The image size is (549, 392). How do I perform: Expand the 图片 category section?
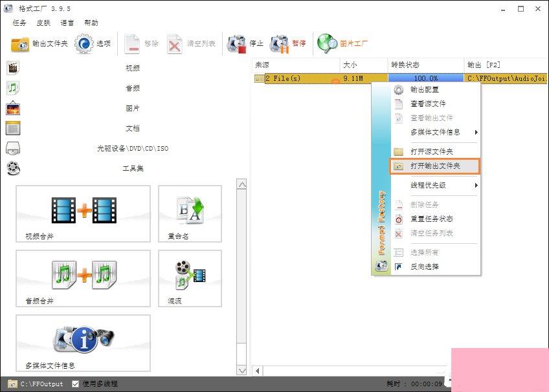(133, 108)
